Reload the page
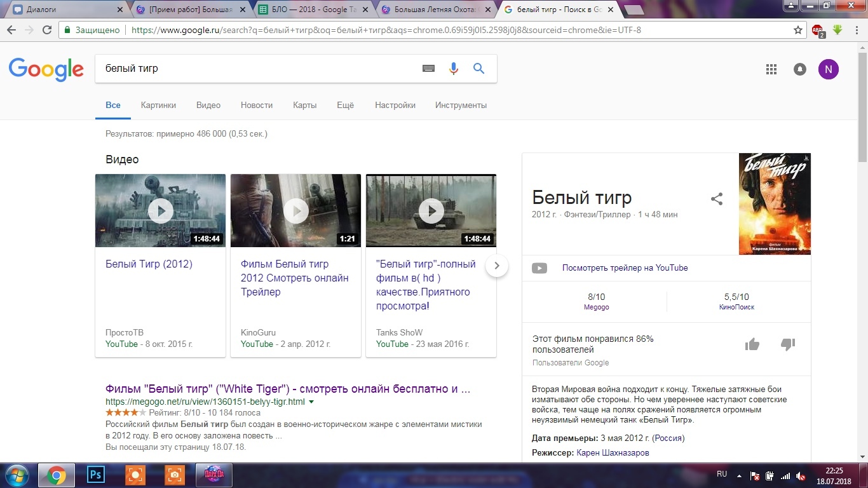Viewport: 868px width, 488px height. pos(47,30)
